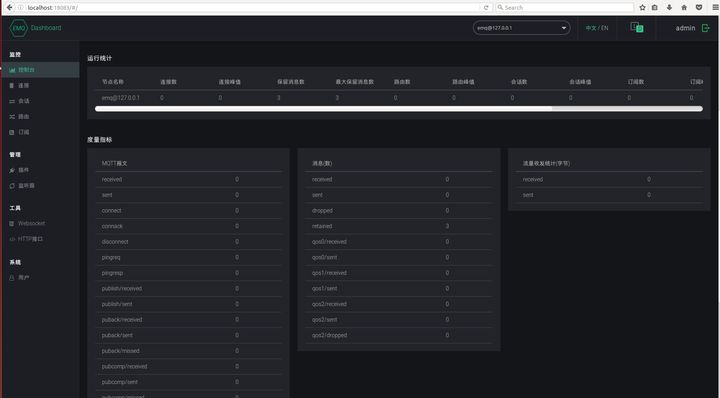Open the browser bookmarks library icon
720x398 pixels.
655,8
